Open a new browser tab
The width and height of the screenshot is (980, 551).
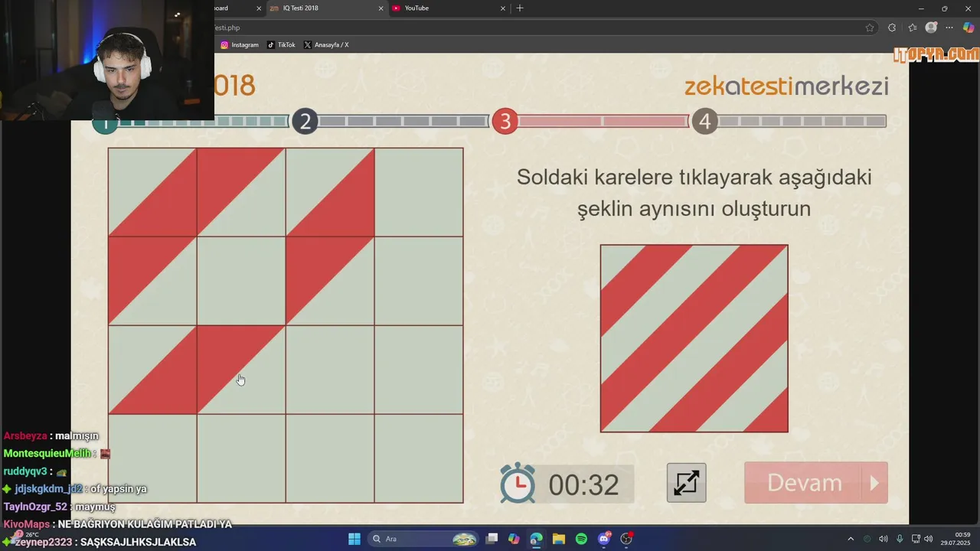(x=520, y=8)
